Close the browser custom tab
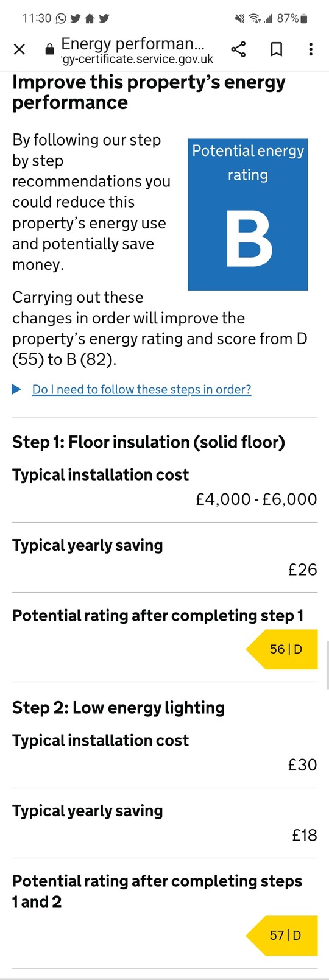329x980 pixels. pos(19,49)
